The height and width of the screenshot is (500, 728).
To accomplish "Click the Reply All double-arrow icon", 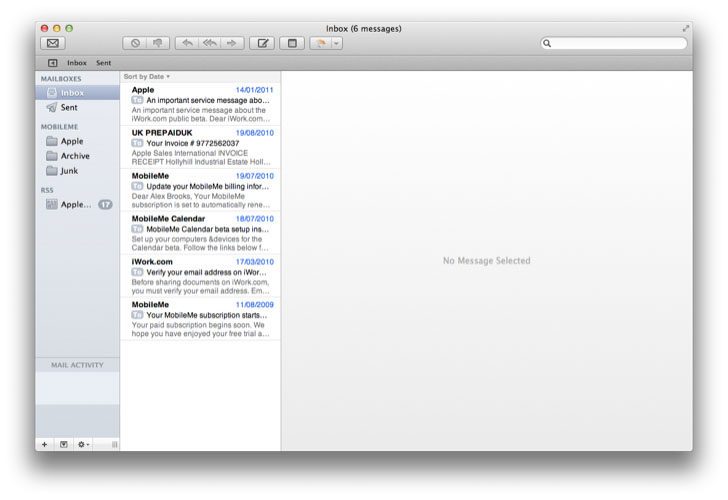I will coord(210,43).
